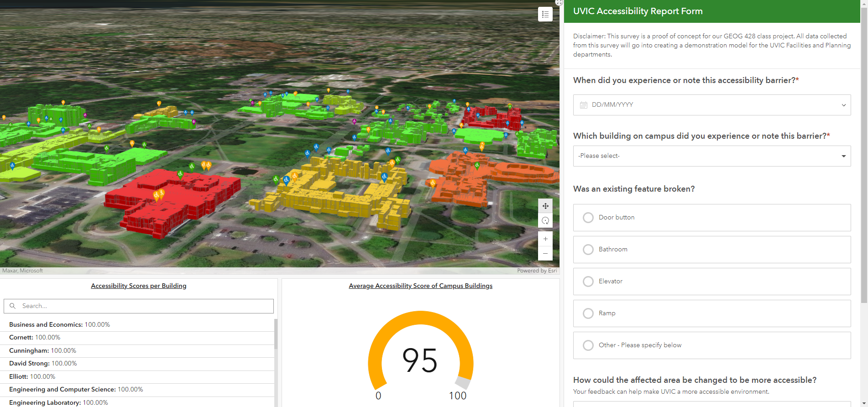Click the building list Search field

point(139,306)
